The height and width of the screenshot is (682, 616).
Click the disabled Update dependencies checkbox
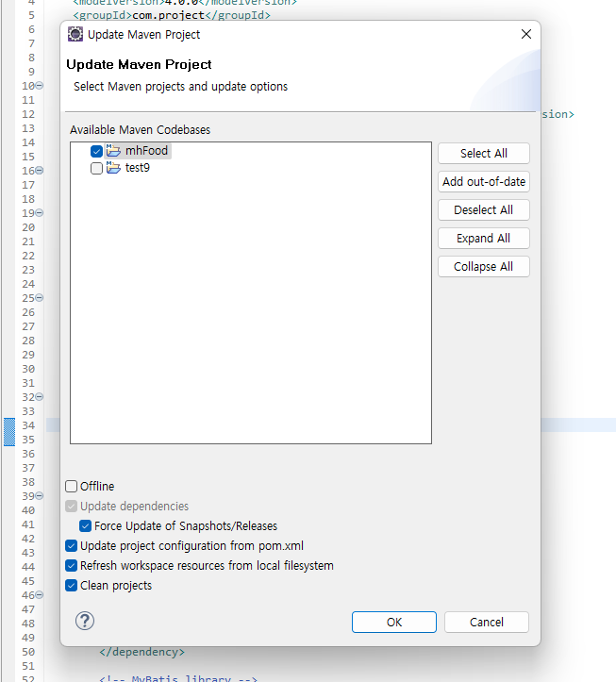pyautogui.click(x=72, y=506)
